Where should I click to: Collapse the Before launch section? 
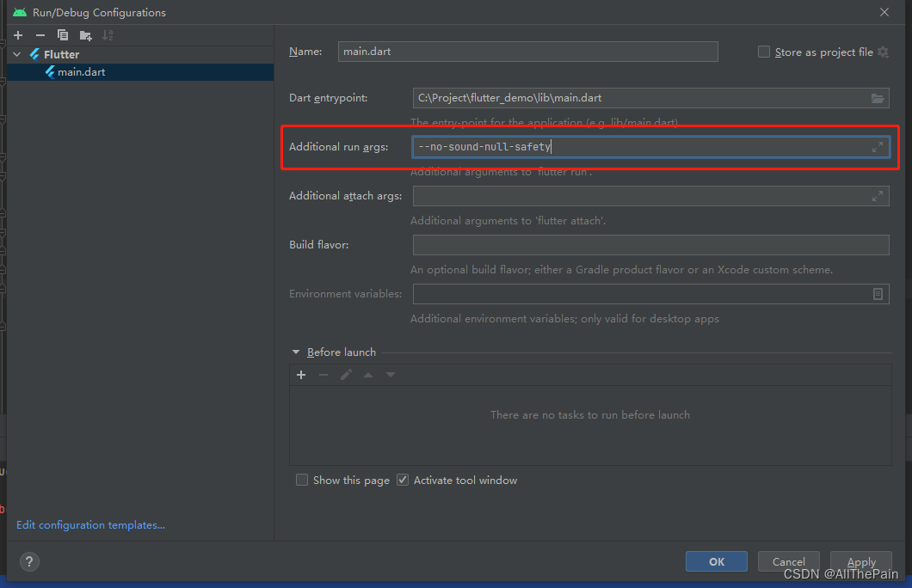pos(296,352)
